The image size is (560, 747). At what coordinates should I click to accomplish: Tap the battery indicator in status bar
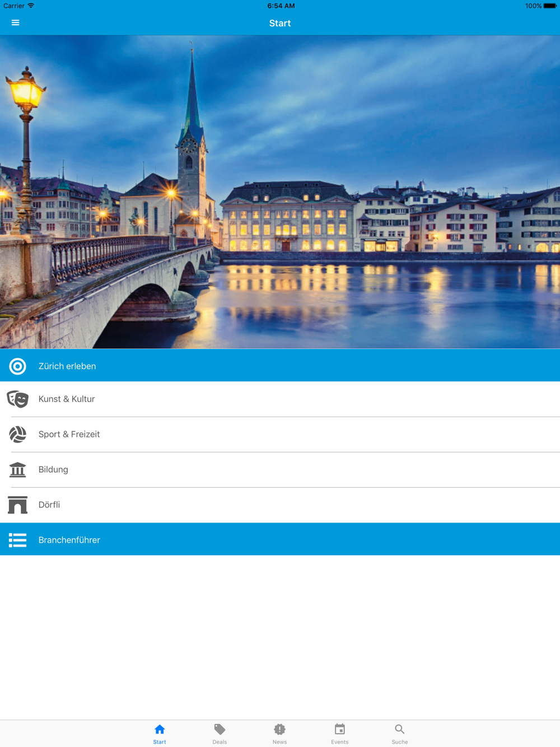tap(550, 6)
